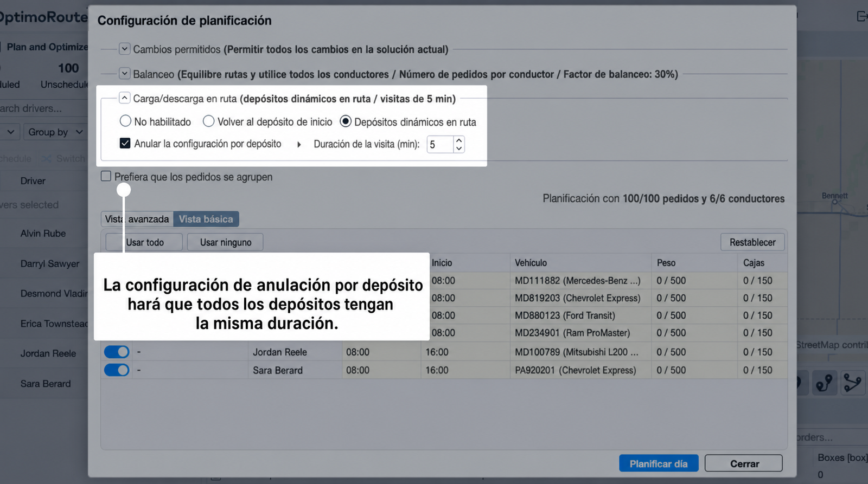The image size is (868, 484).
Task: Click the Driver column header in background
Action: point(33,180)
